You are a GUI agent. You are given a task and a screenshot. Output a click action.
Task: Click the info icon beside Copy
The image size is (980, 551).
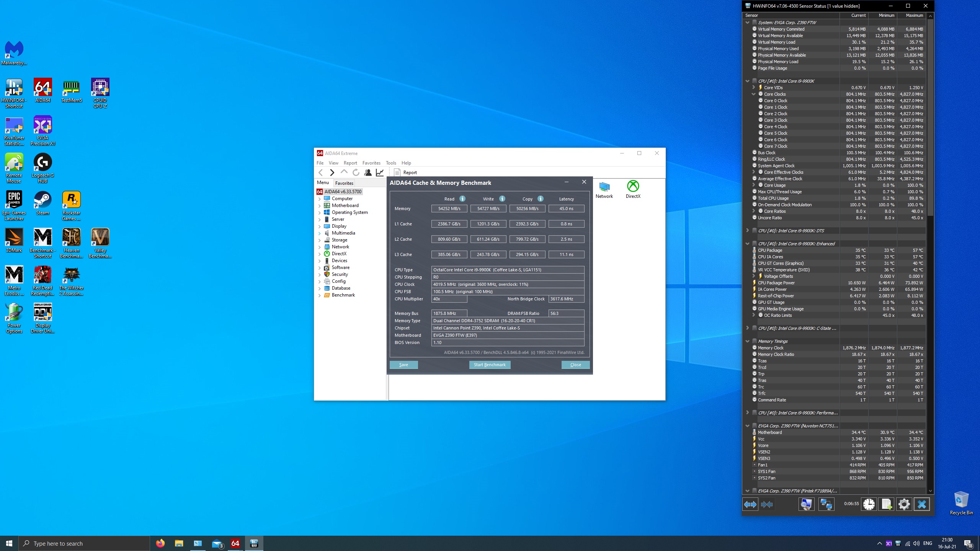coord(541,199)
